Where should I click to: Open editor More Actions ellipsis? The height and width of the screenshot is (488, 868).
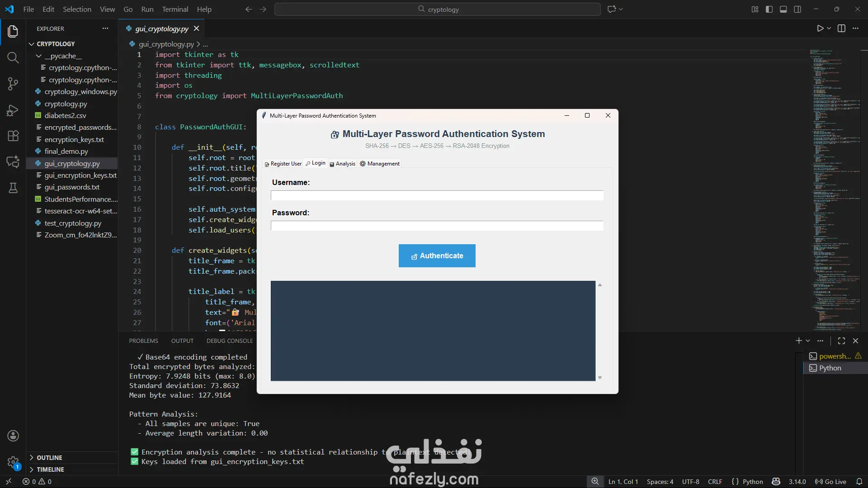[x=855, y=28]
